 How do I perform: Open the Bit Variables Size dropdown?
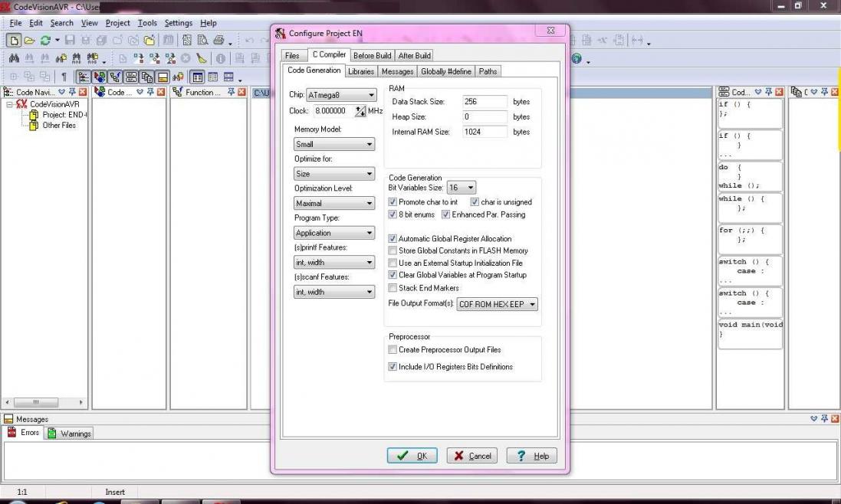462,188
